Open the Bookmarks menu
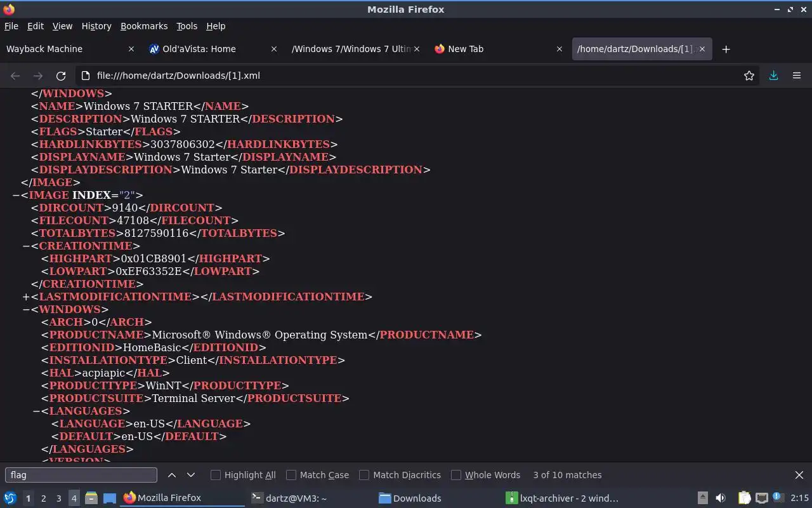The width and height of the screenshot is (812, 508). coord(144,26)
